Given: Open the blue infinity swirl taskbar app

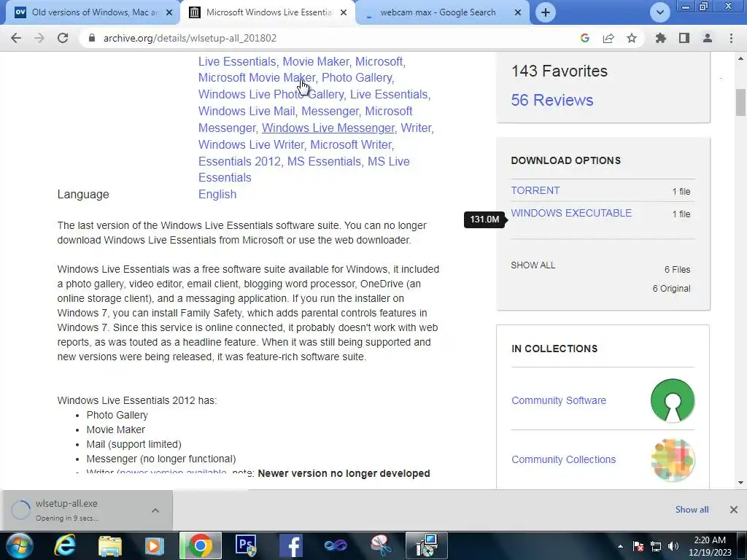Looking at the screenshot, I should point(336,545).
